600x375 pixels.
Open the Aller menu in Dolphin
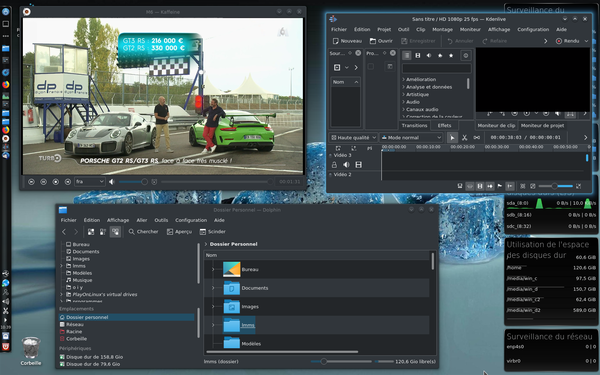(142, 220)
